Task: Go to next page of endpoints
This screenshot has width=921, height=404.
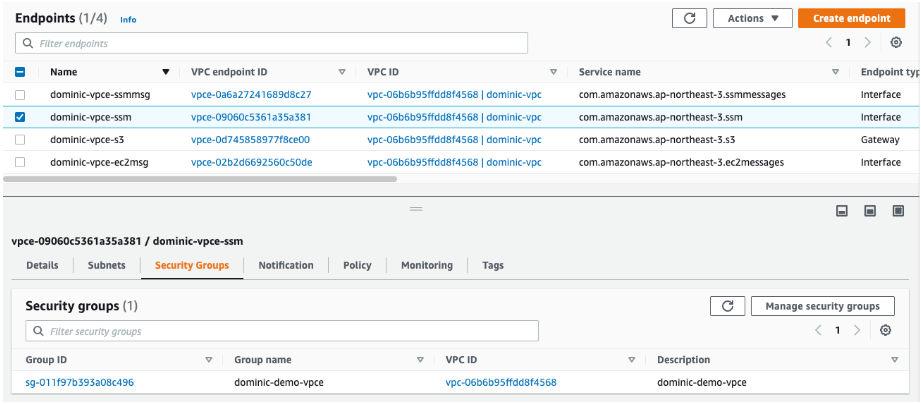Action: (868, 43)
